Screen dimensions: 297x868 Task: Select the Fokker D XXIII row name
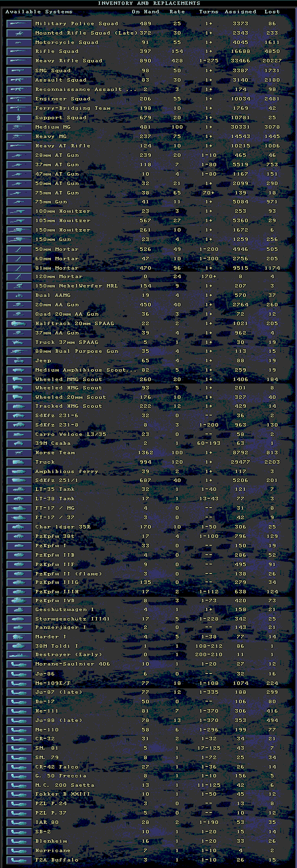click(63, 794)
